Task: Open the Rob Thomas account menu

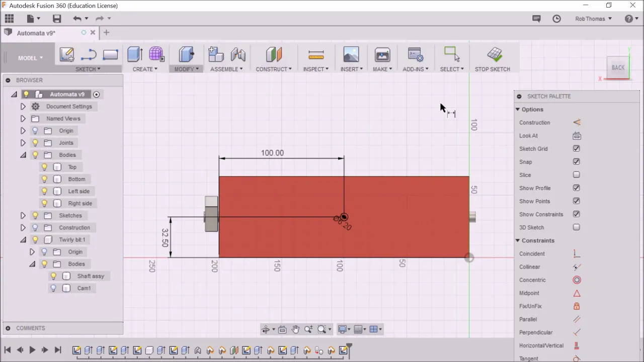Action: pos(594,19)
